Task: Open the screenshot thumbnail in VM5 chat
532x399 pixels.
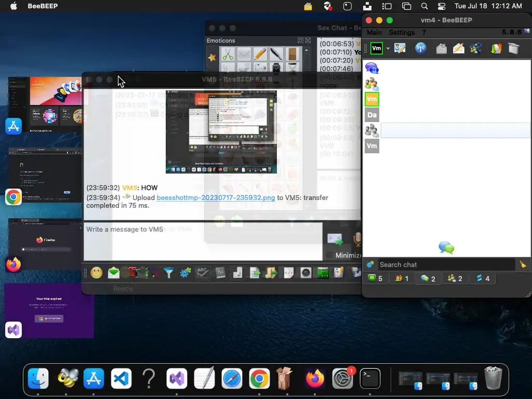Action: tap(221, 131)
